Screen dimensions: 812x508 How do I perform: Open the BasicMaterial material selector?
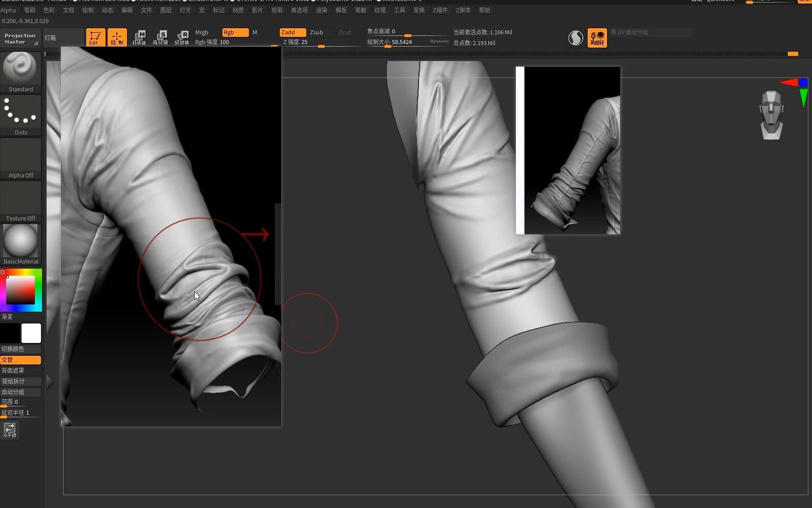(x=20, y=244)
